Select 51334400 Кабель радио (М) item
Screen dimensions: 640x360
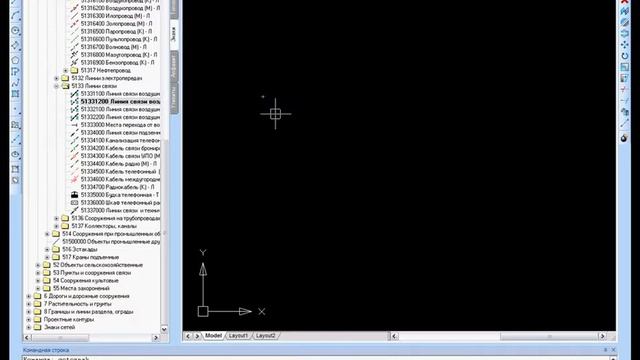(118, 164)
